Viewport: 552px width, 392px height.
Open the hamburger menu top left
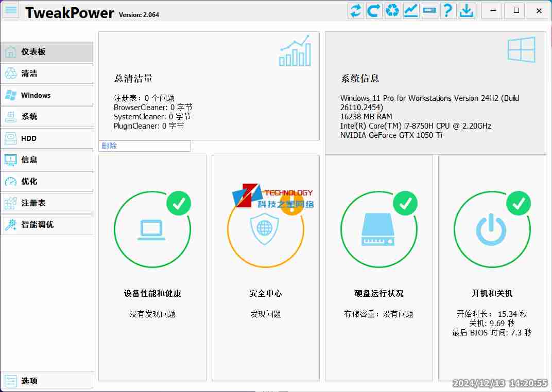point(10,10)
